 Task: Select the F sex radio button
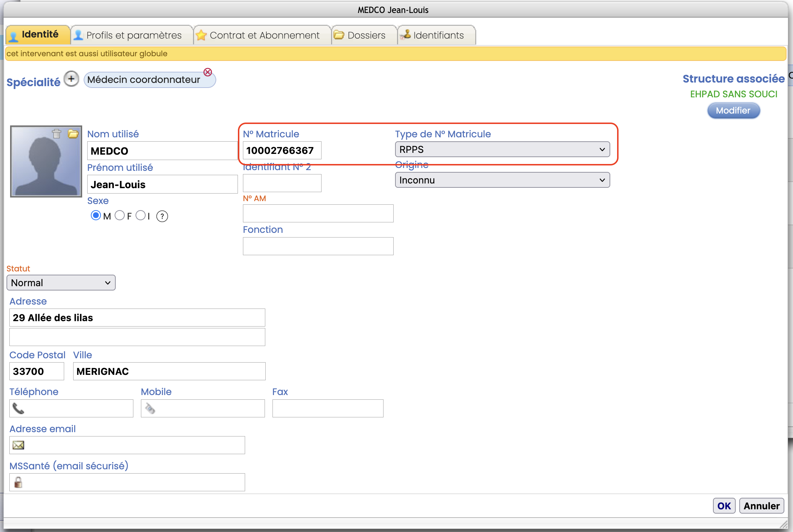click(x=120, y=216)
